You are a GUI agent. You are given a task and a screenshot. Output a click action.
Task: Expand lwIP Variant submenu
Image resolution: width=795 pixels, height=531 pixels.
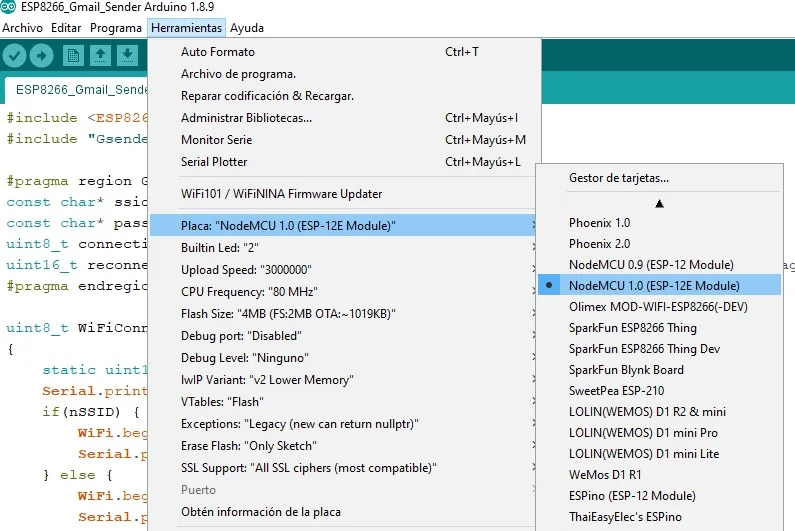point(343,380)
